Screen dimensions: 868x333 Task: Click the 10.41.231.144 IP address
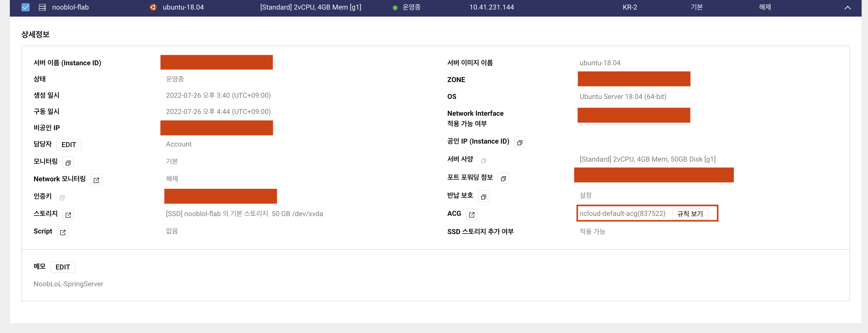tap(491, 7)
